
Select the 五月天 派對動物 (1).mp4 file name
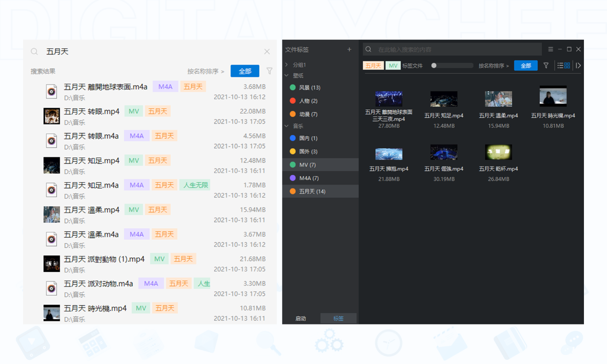(104, 259)
